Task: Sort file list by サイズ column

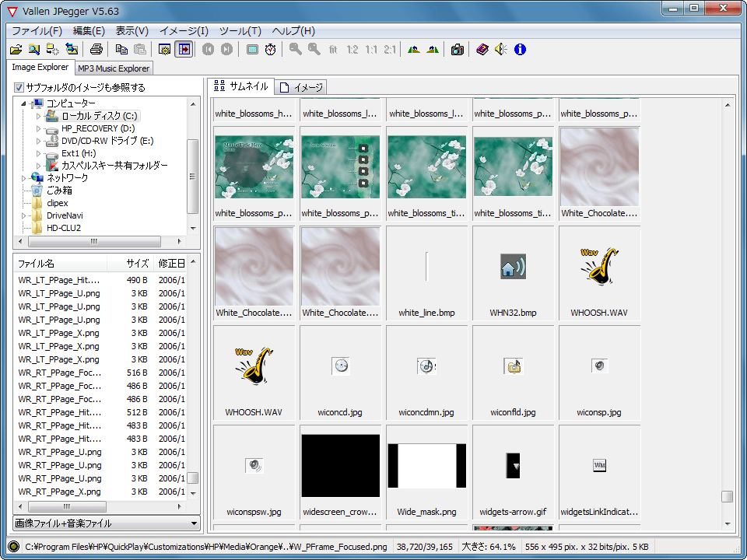Action: [x=130, y=264]
